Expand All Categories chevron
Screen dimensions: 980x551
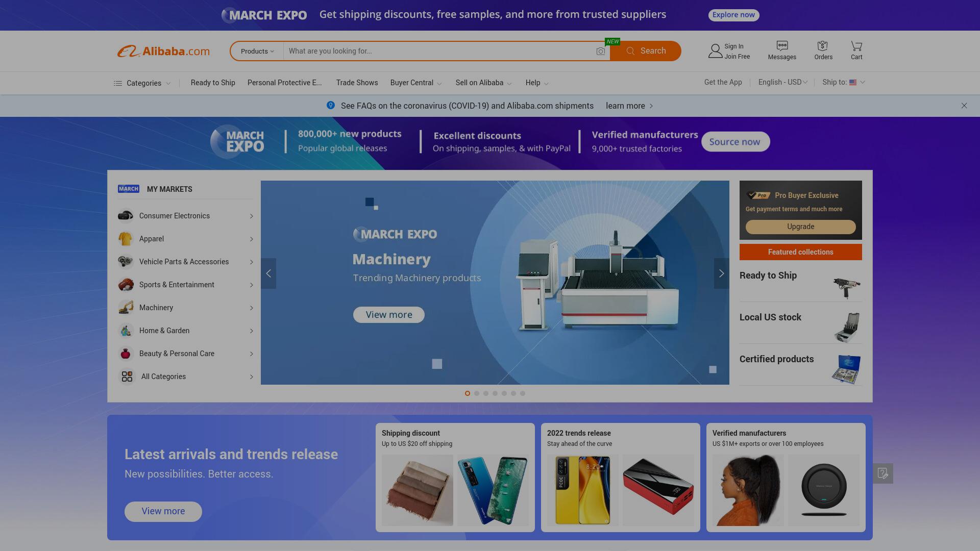[x=252, y=377]
